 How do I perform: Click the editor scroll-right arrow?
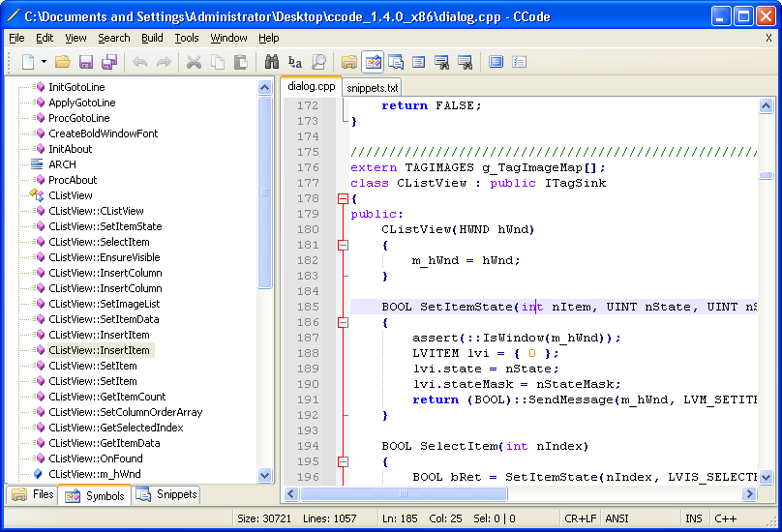click(748, 493)
